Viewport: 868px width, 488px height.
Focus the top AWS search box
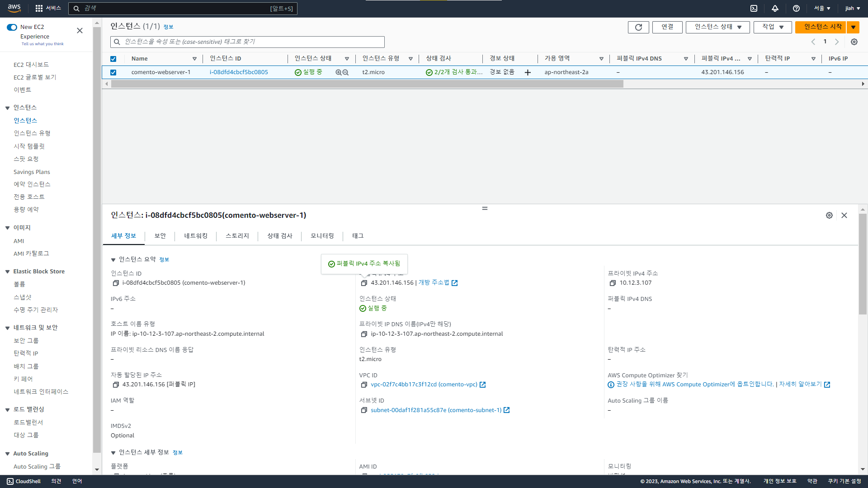coord(183,9)
